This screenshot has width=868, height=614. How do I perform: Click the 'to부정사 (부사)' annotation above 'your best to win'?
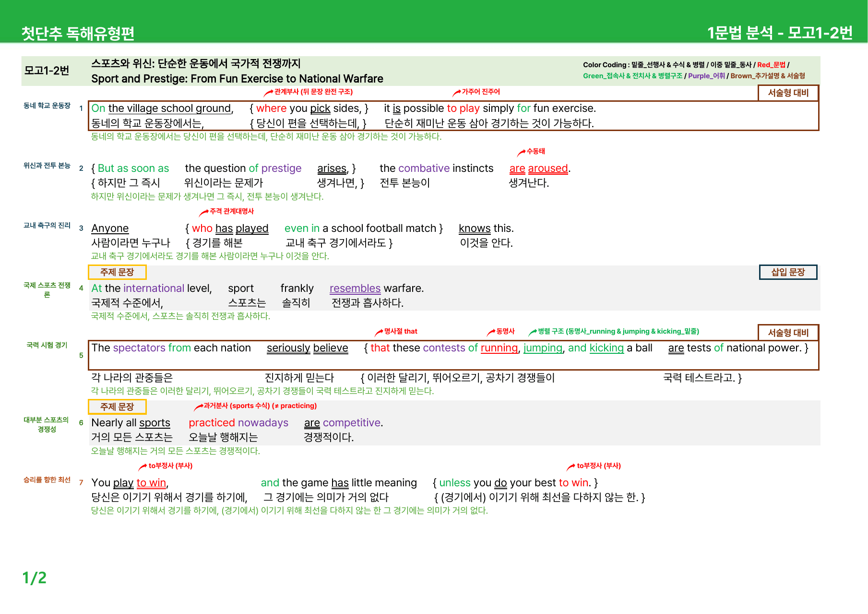click(599, 466)
